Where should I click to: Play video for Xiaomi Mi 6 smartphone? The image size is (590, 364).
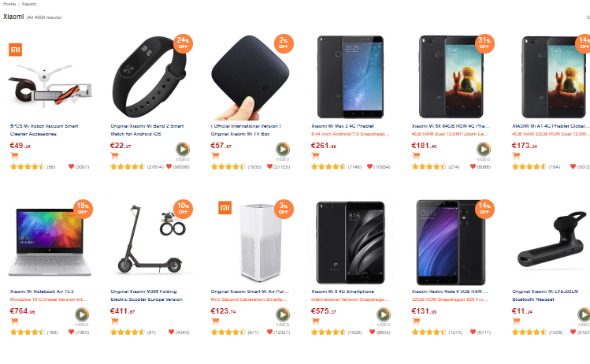[384, 314]
